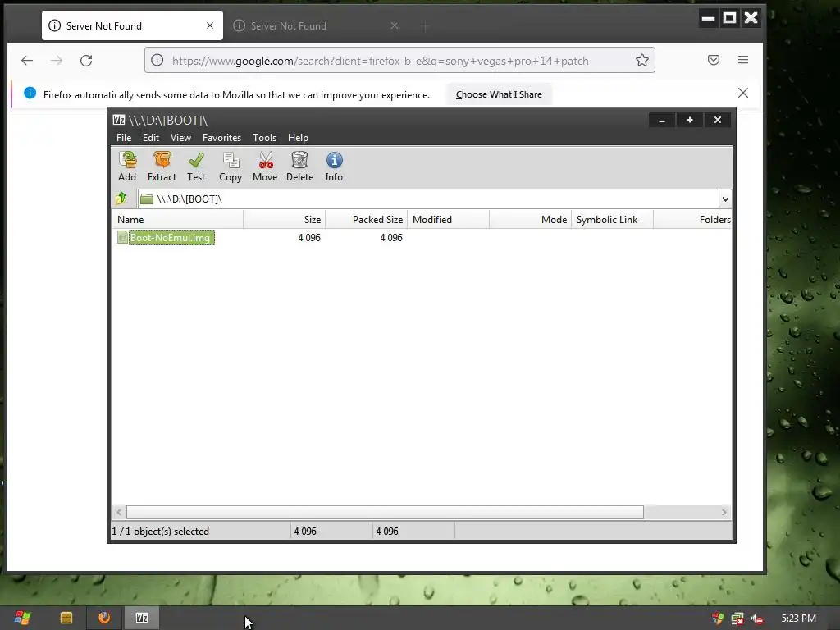Sort by Folders column header
This screenshot has height=630, width=840.
[692, 220]
